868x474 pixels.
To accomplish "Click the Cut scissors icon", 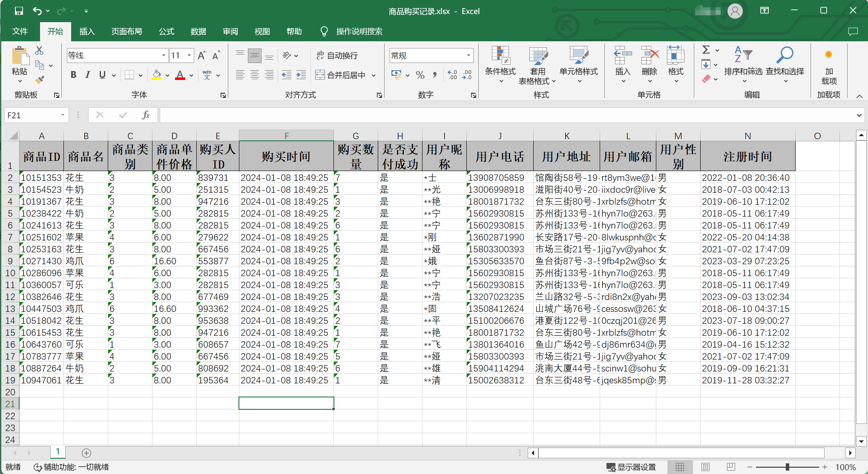I will click(39, 51).
